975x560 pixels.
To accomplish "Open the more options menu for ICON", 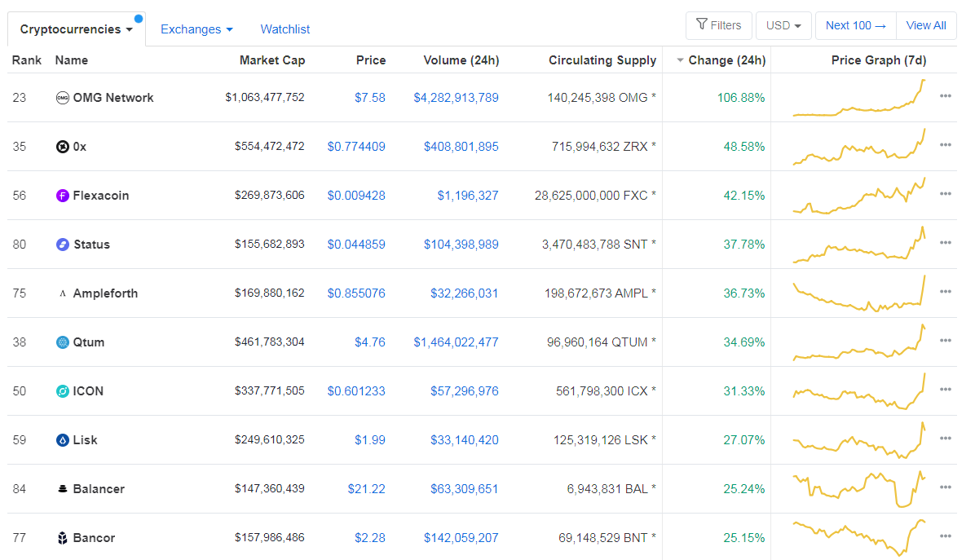I will (945, 390).
